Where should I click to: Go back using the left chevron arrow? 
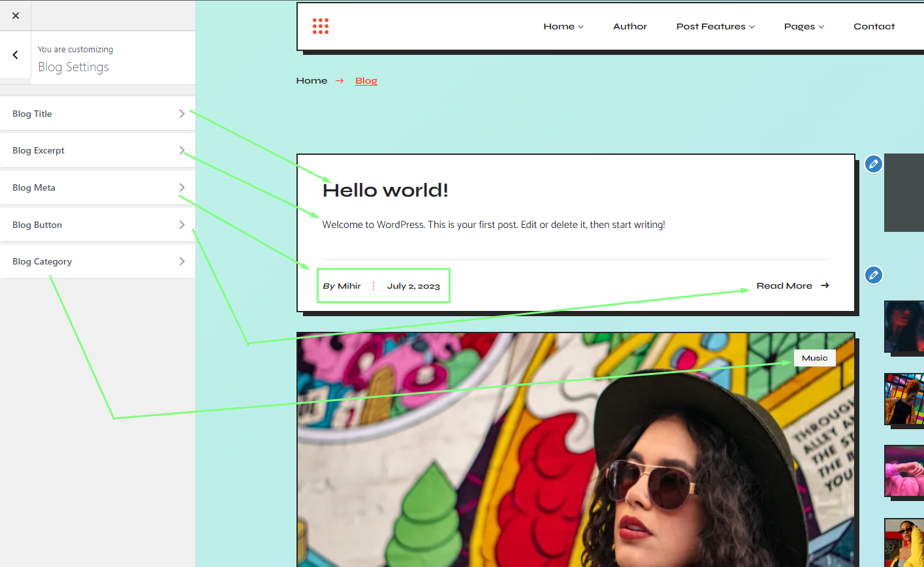point(16,55)
